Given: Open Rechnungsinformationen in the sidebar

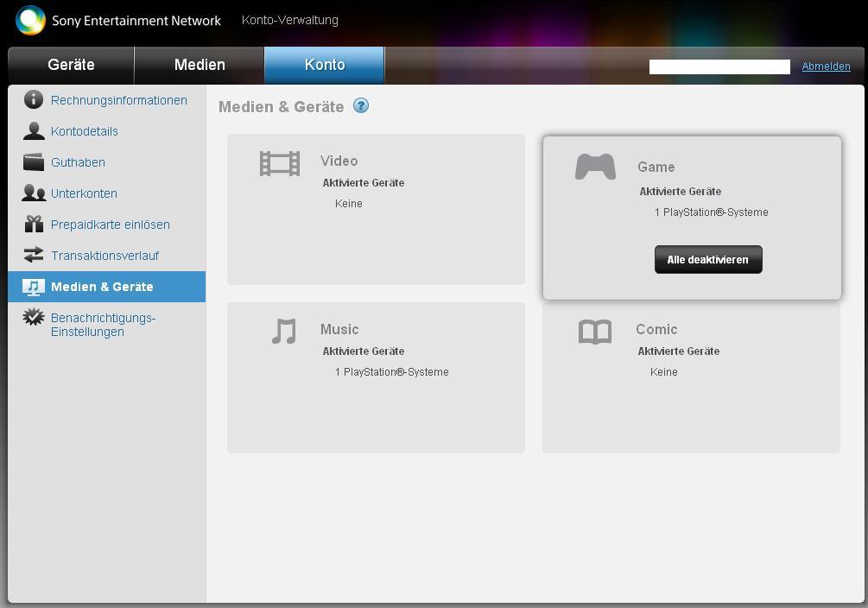Looking at the screenshot, I should pyautogui.click(x=119, y=100).
